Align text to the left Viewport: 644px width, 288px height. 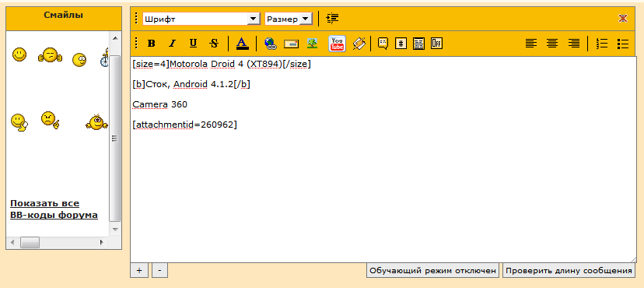pos(531,43)
